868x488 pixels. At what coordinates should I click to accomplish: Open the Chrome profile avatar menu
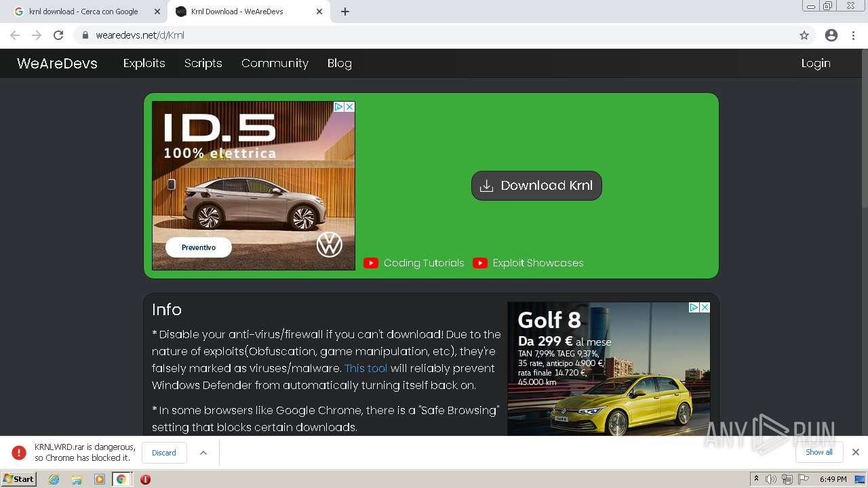pyautogui.click(x=831, y=35)
